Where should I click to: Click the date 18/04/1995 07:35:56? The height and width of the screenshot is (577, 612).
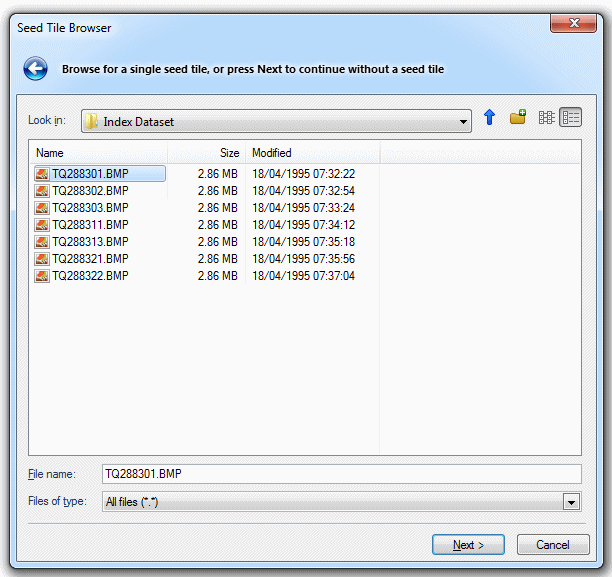304,259
